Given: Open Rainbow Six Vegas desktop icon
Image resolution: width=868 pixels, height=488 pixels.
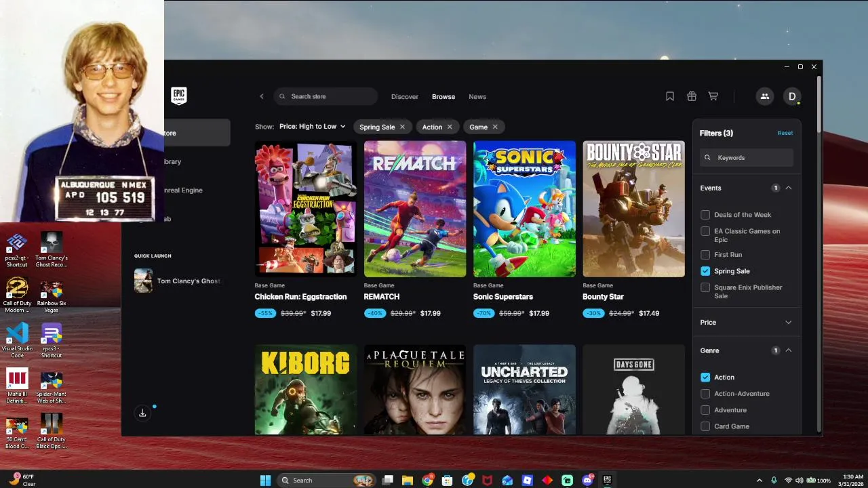Looking at the screenshot, I should 52,296.
